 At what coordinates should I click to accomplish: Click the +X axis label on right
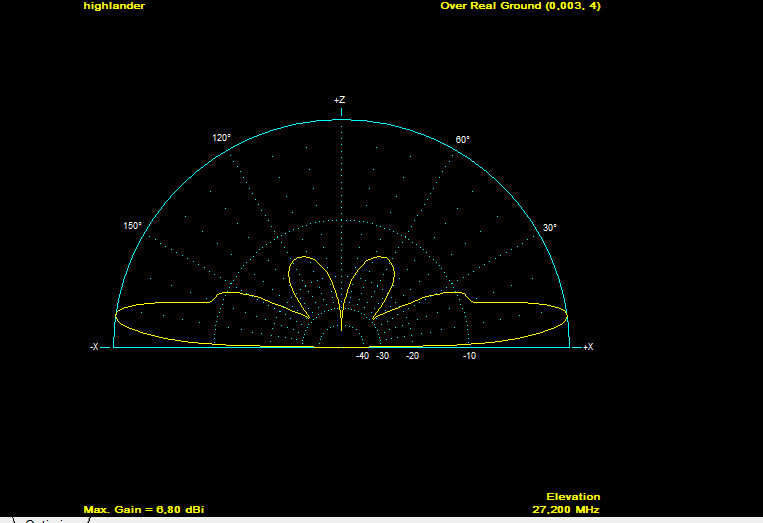coord(588,347)
